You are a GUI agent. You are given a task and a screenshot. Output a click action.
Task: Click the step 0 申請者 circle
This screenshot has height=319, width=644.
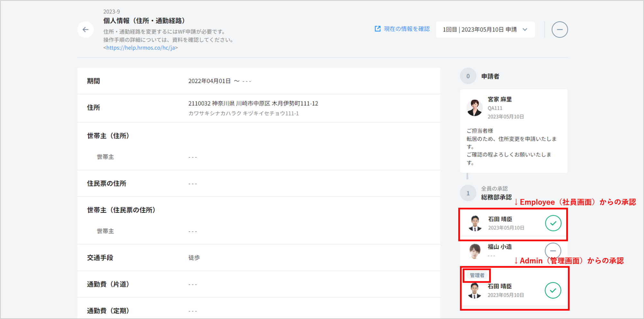(x=468, y=76)
